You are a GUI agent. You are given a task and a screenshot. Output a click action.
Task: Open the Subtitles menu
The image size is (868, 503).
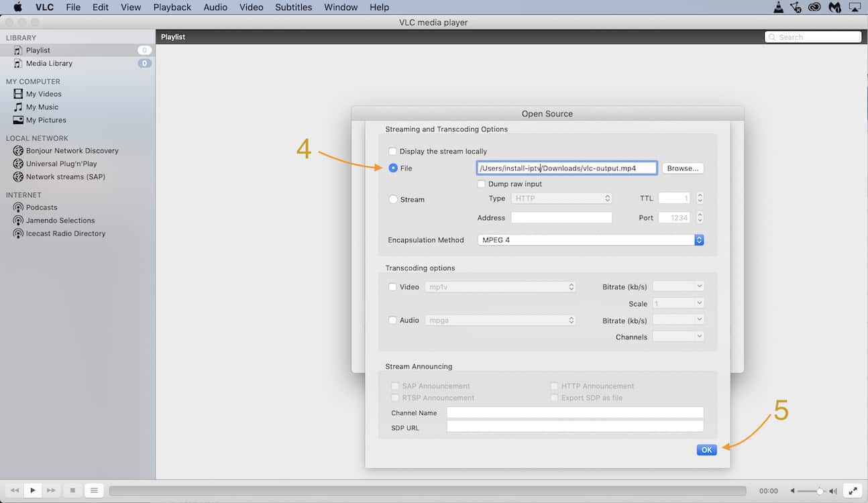pos(293,7)
